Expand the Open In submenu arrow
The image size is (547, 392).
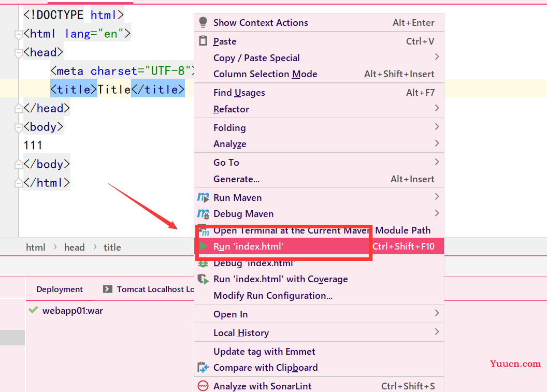click(x=437, y=313)
